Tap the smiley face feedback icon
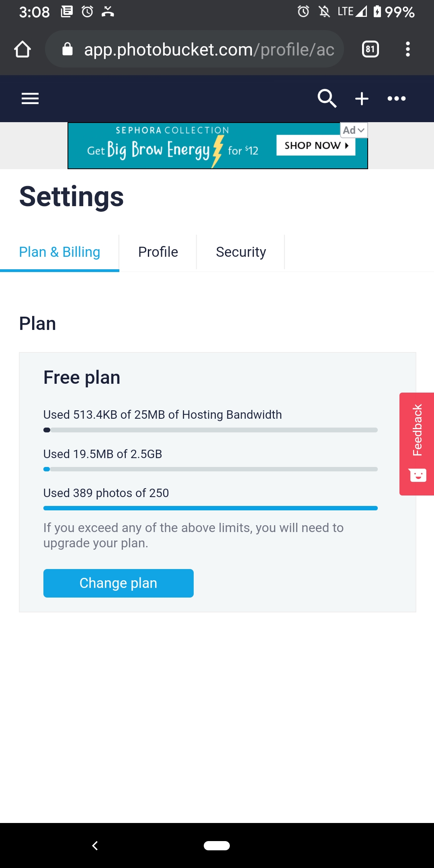 click(418, 475)
